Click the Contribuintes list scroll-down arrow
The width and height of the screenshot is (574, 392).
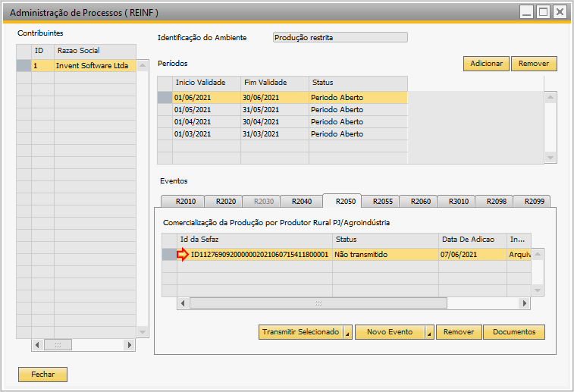pyautogui.click(x=143, y=332)
